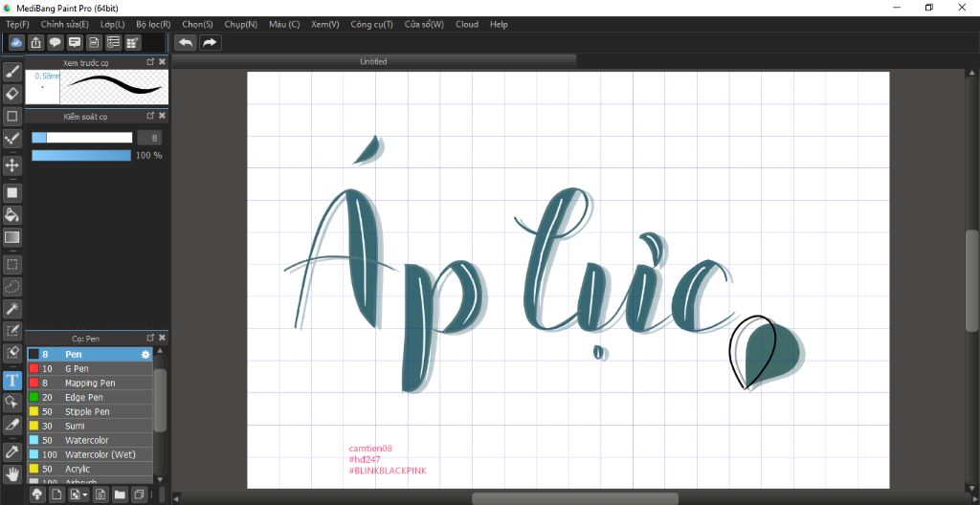The image size is (980, 505).
Task: Click the cloud save icon in the toolbar
Action: (x=17, y=42)
